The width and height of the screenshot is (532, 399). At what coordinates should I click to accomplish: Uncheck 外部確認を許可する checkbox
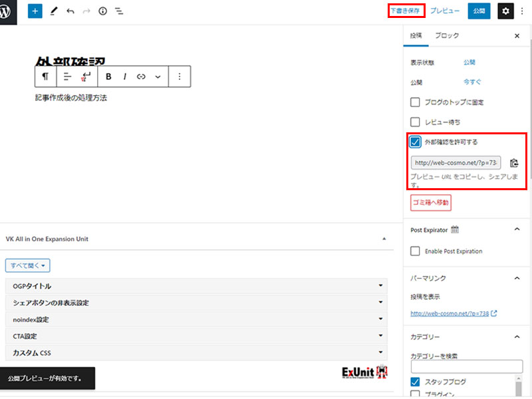tap(416, 142)
